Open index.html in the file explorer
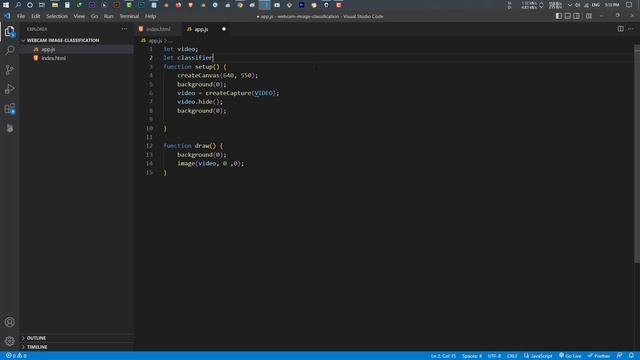This screenshot has height=360, width=640. click(x=53, y=58)
